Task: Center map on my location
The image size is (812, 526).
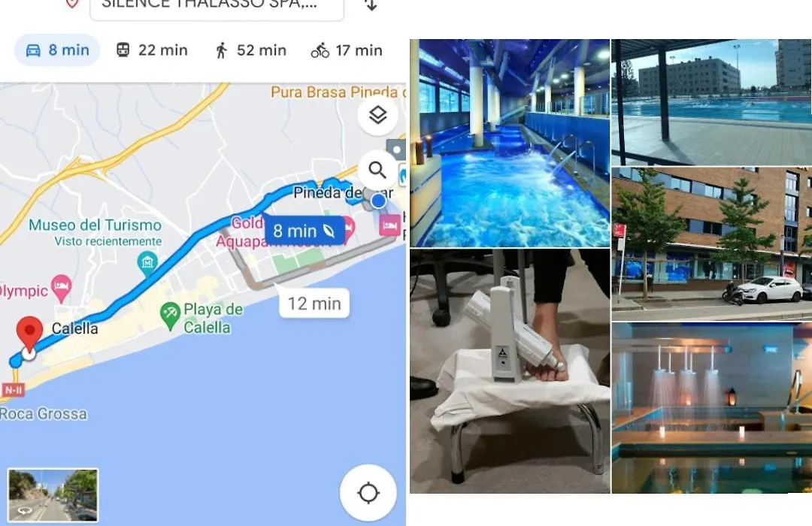Action: 368,492
